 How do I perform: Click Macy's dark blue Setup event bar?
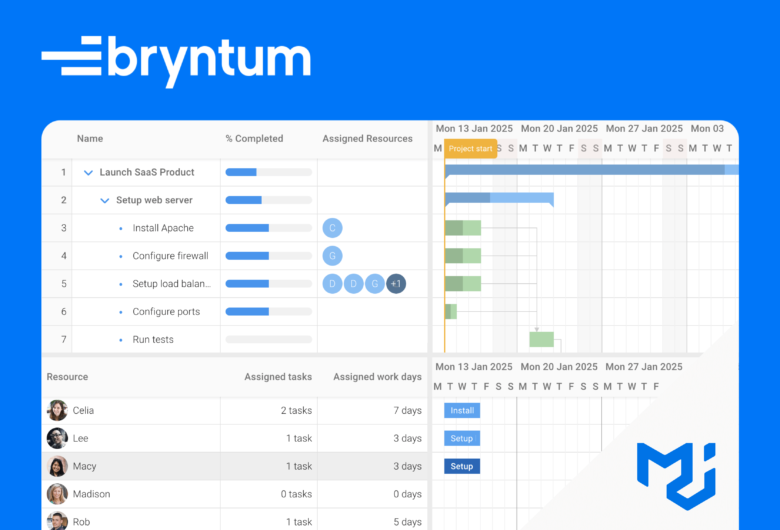point(462,466)
